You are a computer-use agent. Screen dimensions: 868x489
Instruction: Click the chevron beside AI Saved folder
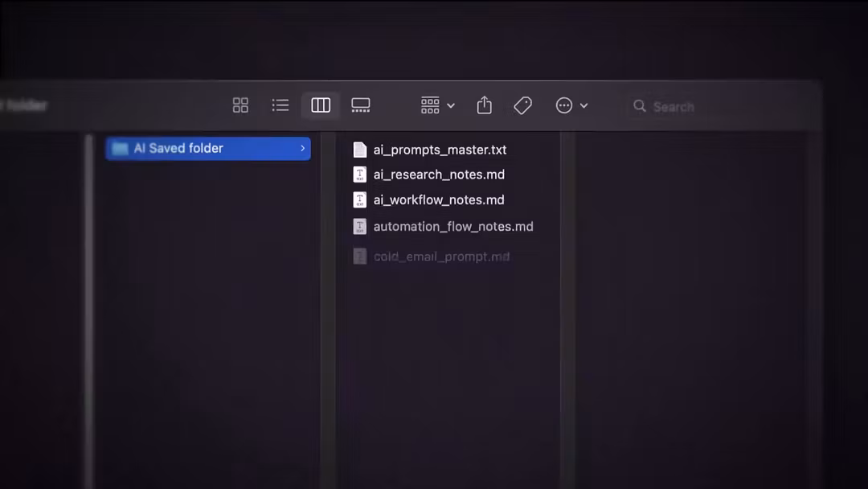point(302,149)
